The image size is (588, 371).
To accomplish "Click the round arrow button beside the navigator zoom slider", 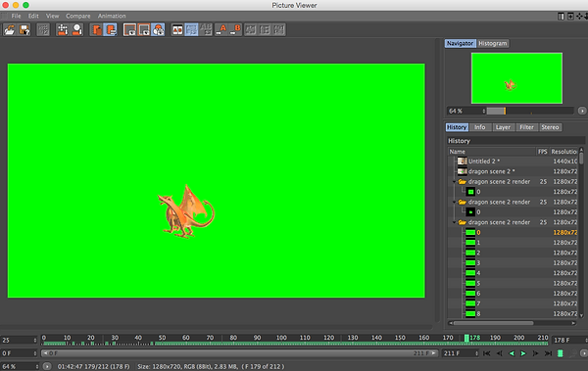I will pos(582,111).
